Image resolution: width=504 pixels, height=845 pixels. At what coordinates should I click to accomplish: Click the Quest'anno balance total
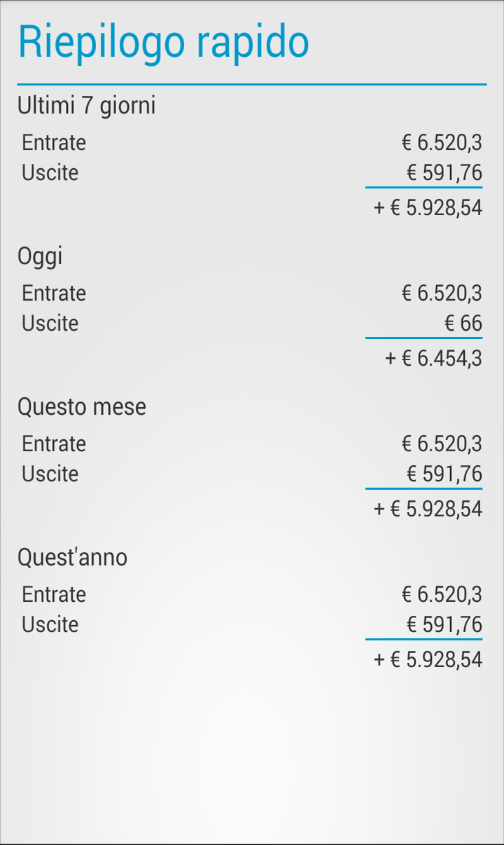click(x=428, y=660)
